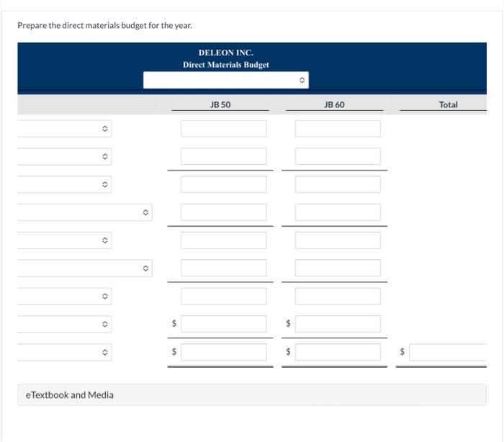Click the first row JB 50 input field

click(x=224, y=129)
